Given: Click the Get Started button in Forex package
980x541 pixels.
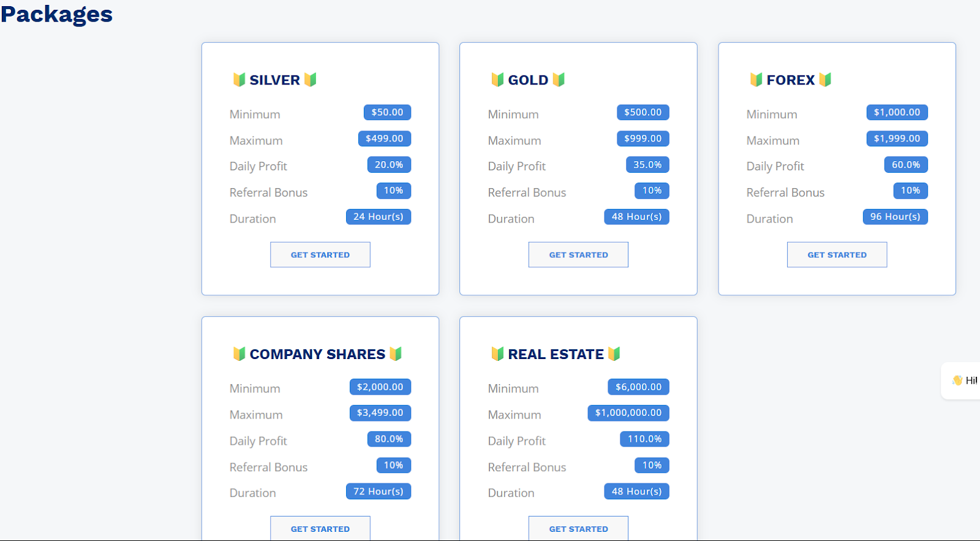Looking at the screenshot, I should (837, 255).
